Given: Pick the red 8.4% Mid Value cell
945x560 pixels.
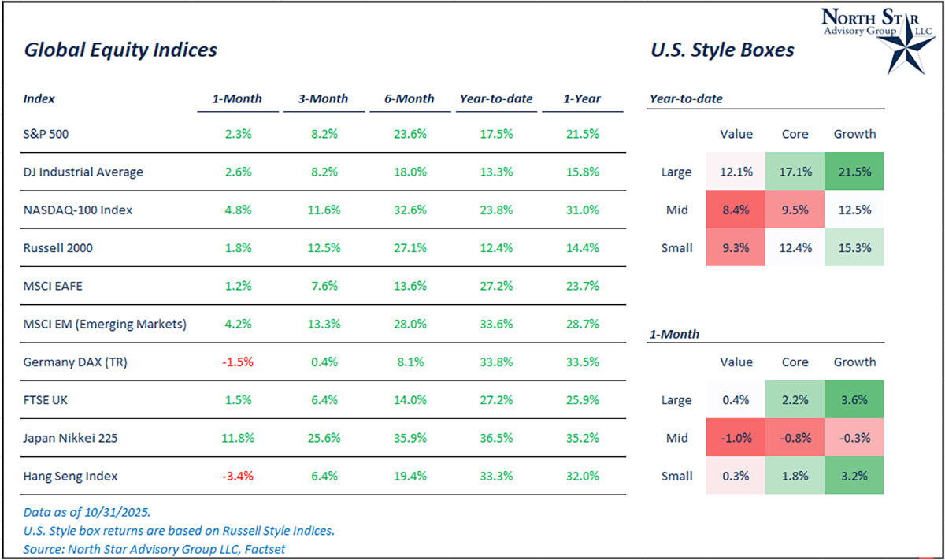Looking at the screenshot, I should click(736, 210).
